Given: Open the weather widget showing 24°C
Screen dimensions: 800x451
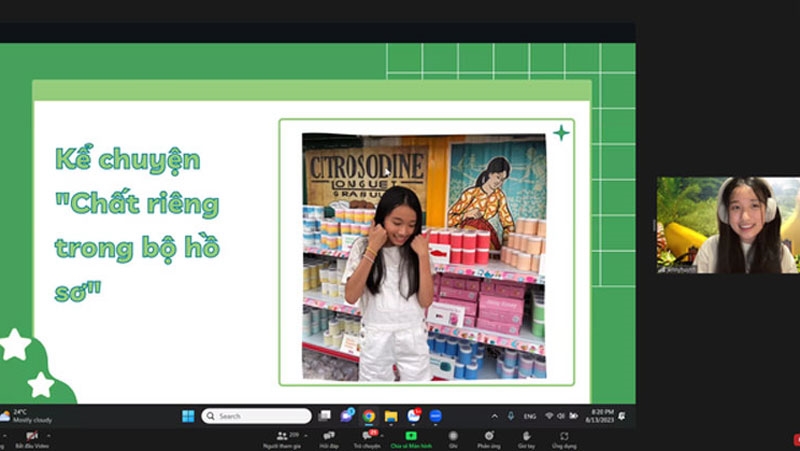Looking at the screenshot, I should click(27, 416).
